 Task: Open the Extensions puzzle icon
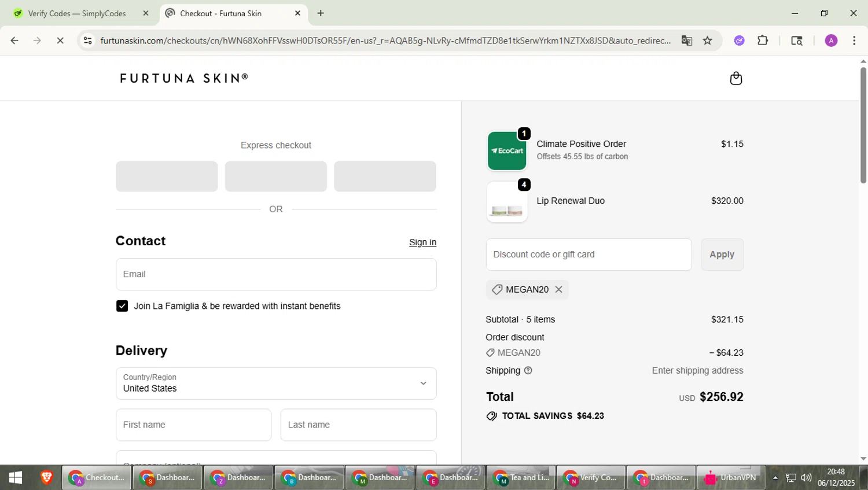(x=763, y=40)
